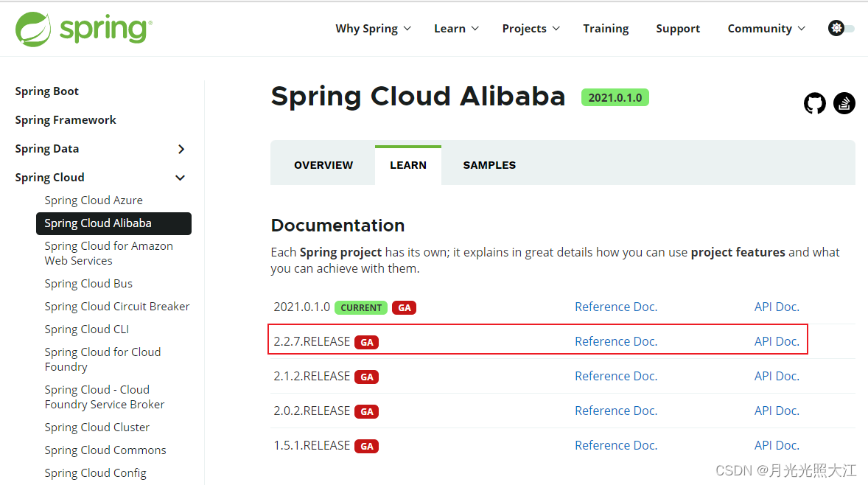Open the Stack Overflow icon

[x=844, y=103]
